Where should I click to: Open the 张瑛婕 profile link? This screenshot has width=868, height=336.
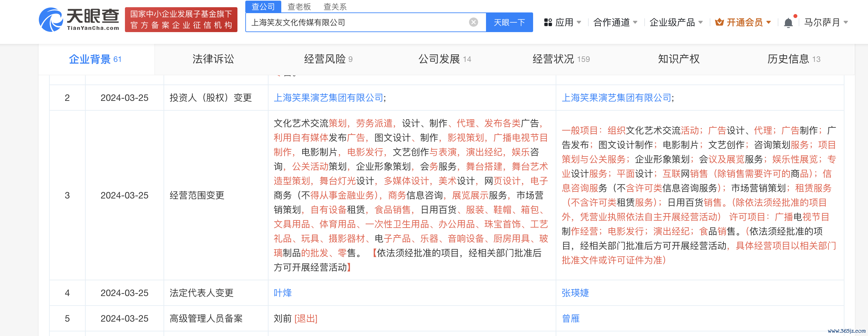click(575, 293)
